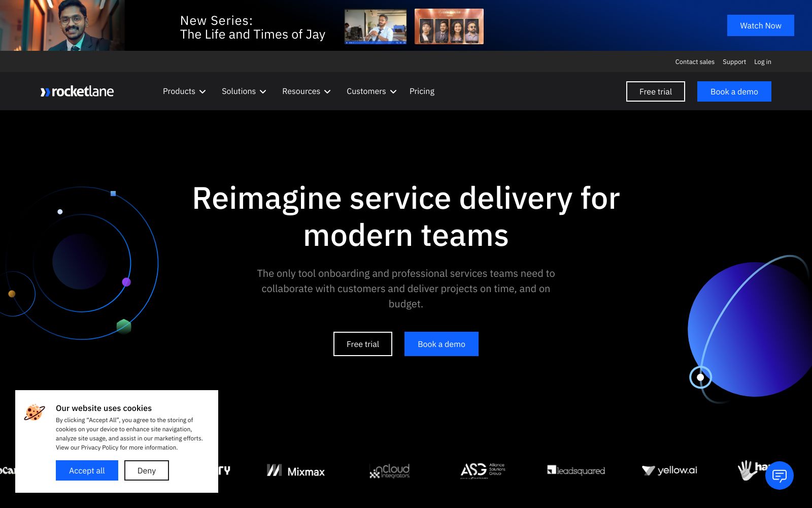Viewport: 812px width, 508px height.
Task: Open the Support link
Action: point(734,62)
